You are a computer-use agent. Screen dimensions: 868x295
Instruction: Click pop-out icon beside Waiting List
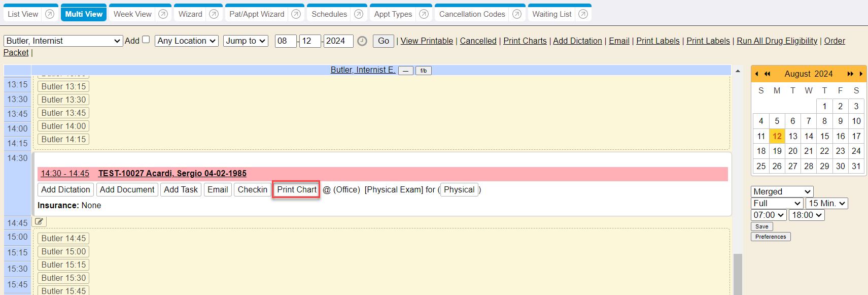point(583,14)
